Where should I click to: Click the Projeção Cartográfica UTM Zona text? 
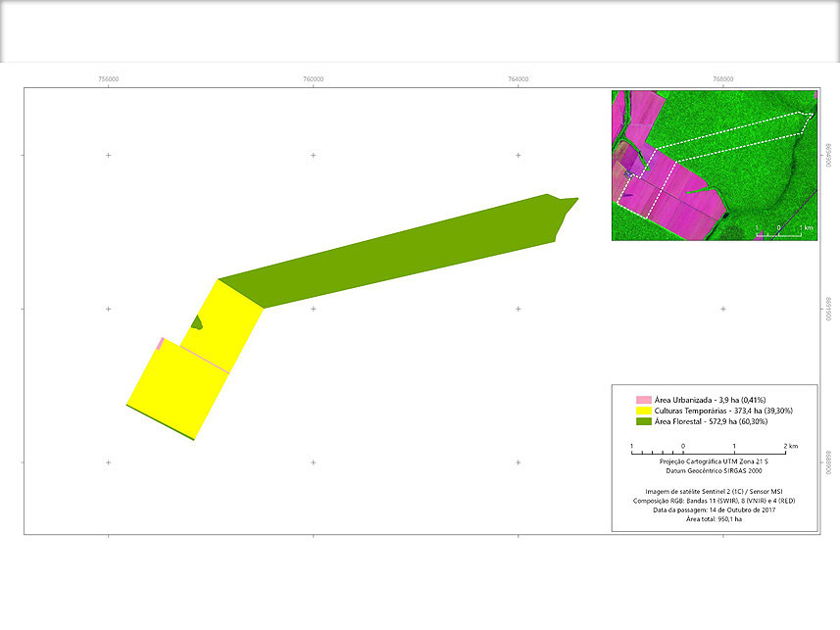click(x=714, y=460)
